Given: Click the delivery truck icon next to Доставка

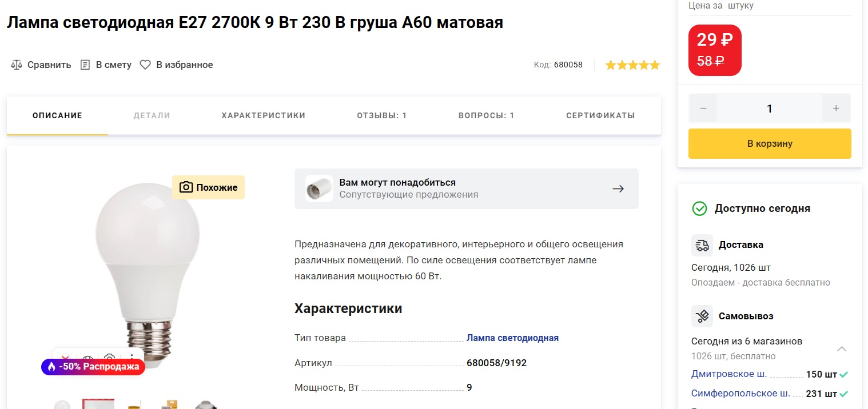Looking at the screenshot, I should tap(702, 245).
